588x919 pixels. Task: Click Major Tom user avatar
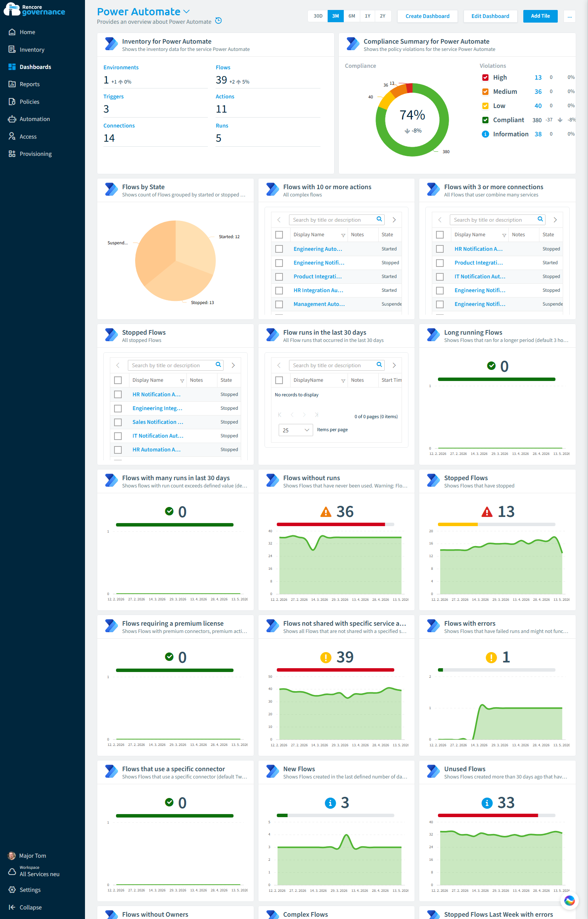12,855
